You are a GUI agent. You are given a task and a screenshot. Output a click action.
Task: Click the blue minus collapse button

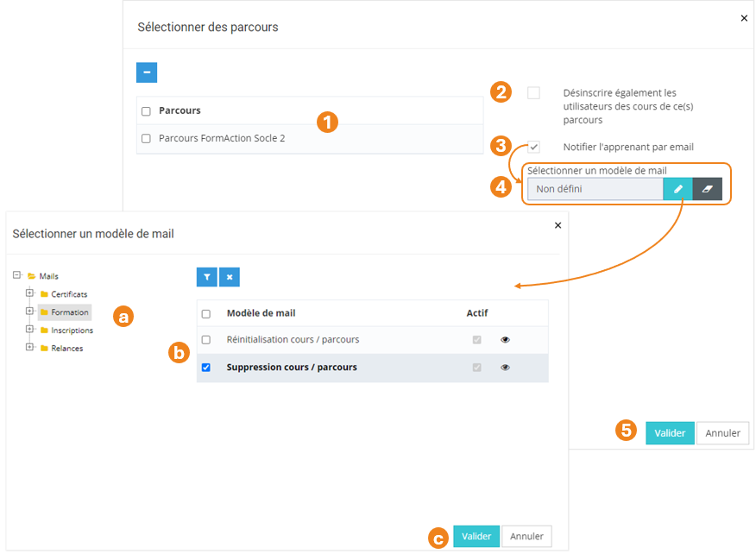pyautogui.click(x=147, y=72)
